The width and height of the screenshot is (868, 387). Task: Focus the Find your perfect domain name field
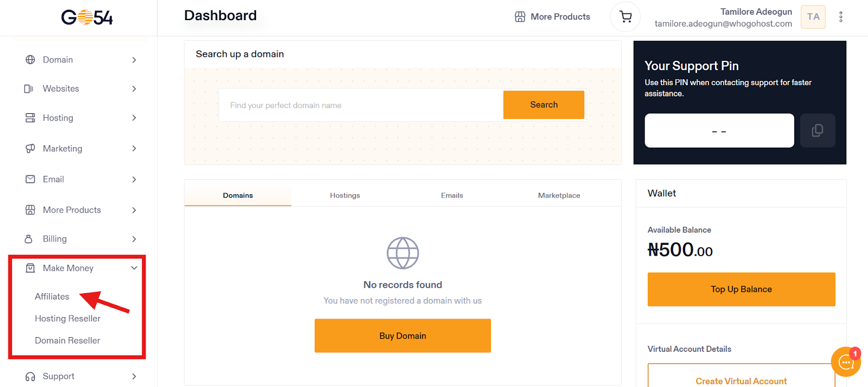(361, 105)
